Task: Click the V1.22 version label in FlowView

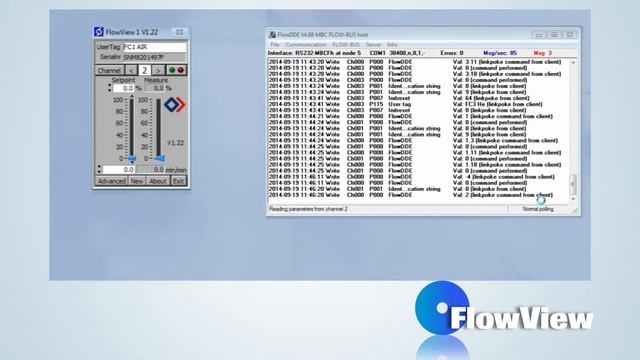Action: [176, 143]
